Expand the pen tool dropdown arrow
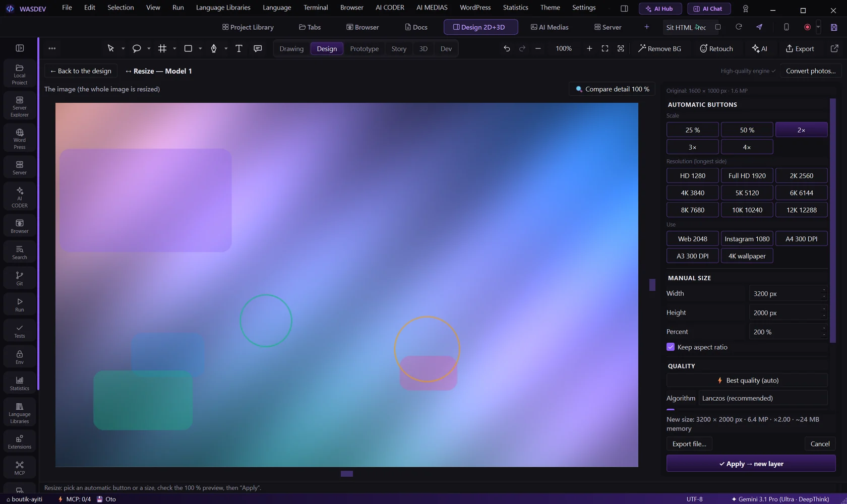 tap(226, 49)
